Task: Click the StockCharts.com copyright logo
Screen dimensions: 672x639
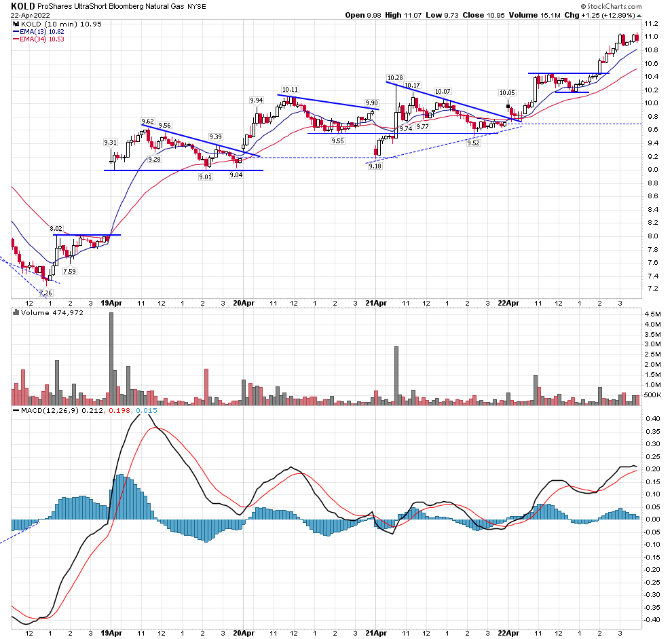Action: 611,6
